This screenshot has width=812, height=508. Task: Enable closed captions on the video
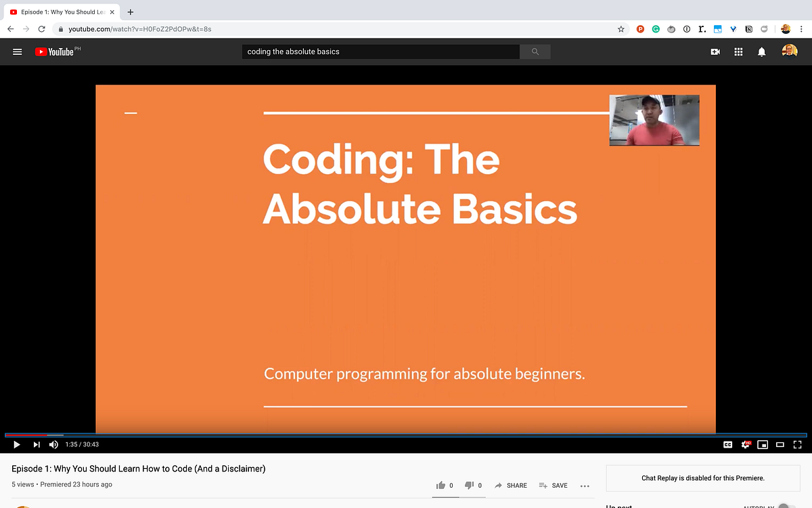coord(727,444)
